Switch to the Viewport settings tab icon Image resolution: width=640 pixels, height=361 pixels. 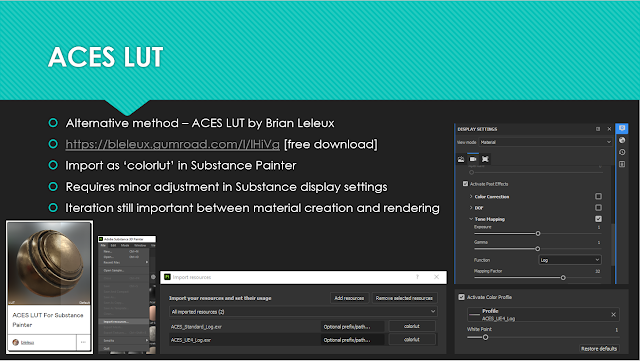485,159
